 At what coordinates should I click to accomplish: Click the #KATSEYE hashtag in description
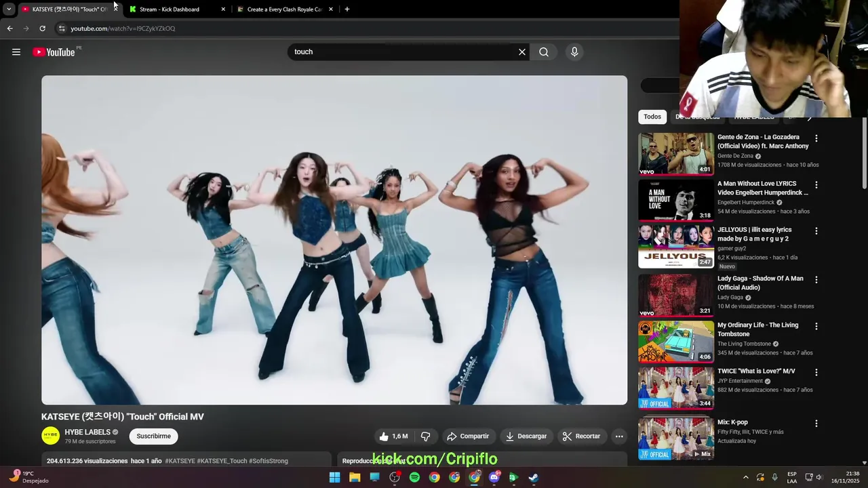click(x=180, y=461)
